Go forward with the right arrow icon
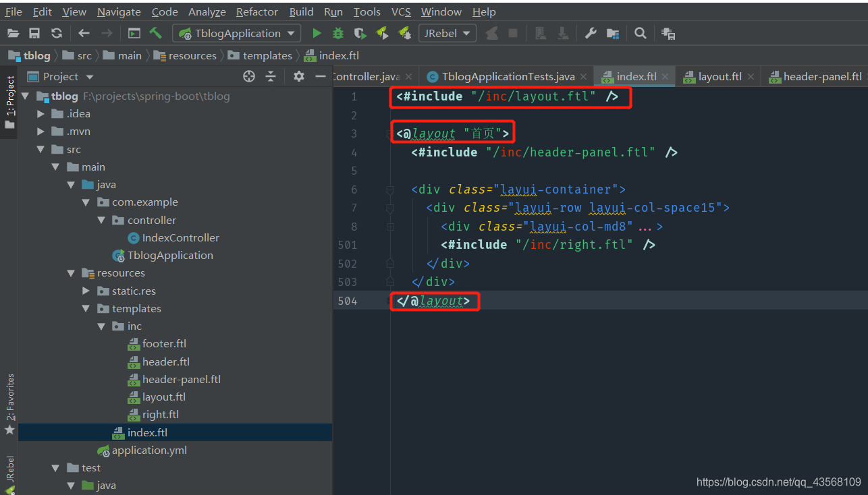Image resolution: width=868 pixels, height=495 pixels. coord(107,33)
